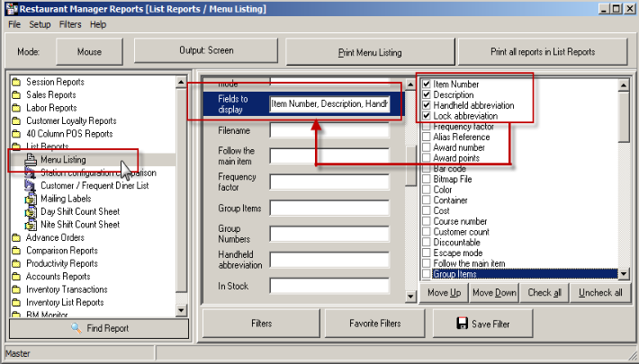Check the Escape mode checkbox
The image size is (639, 364).
pos(427,253)
